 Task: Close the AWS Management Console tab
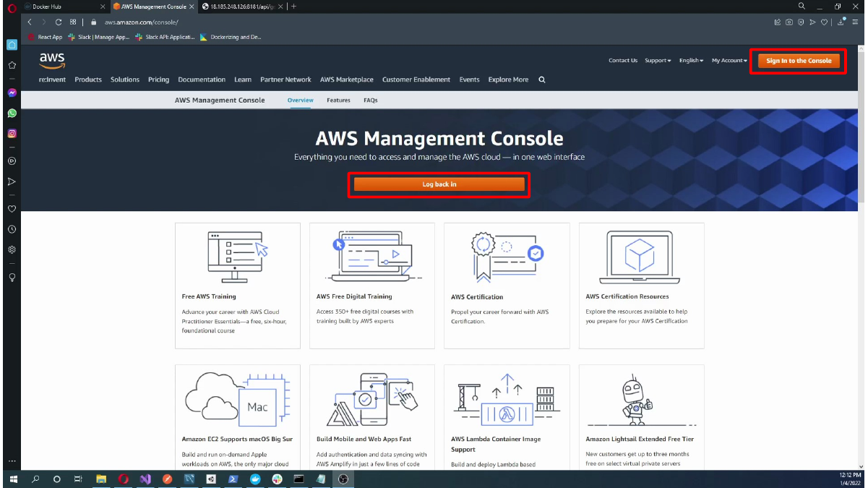pyautogui.click(x=192, y=7)
